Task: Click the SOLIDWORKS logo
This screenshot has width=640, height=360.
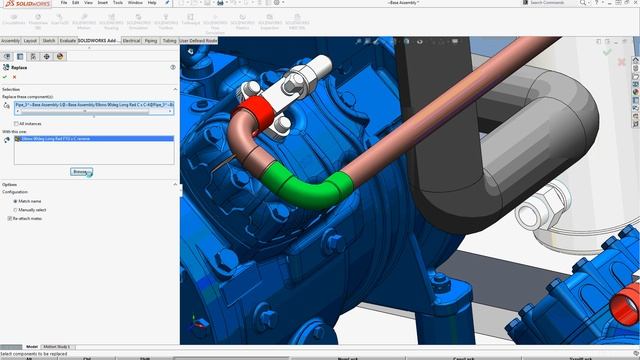Action: (27, 3)
